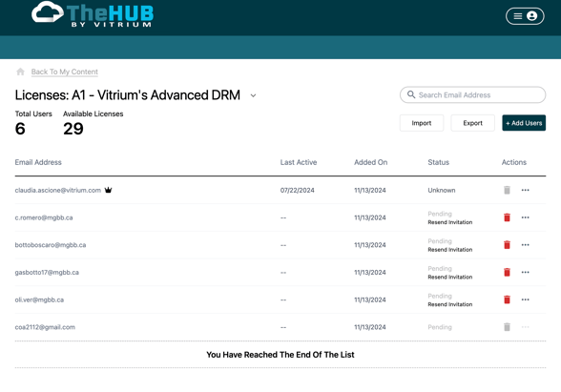Screen dimensions: 561x392
Task: Open more actions for gasbotto17@mgbb.ca
Action: [525, 272]
